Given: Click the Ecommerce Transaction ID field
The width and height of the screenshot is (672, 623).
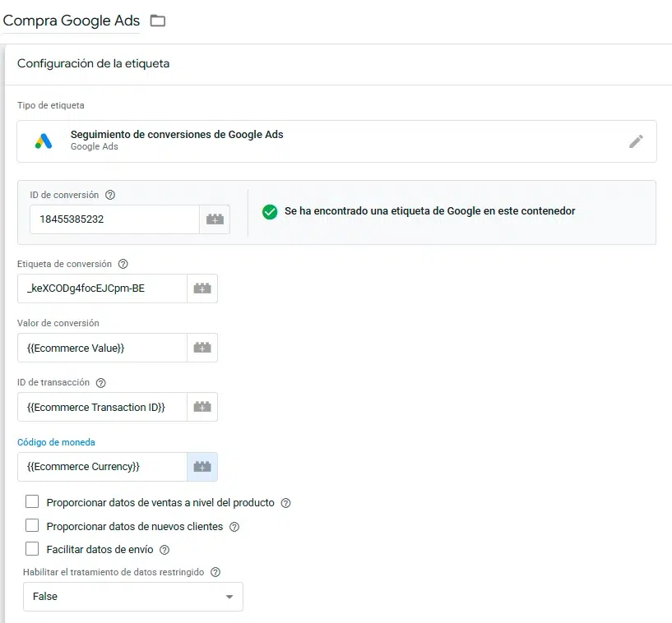Looking at the screenshot, I should [x=103, y=407].
